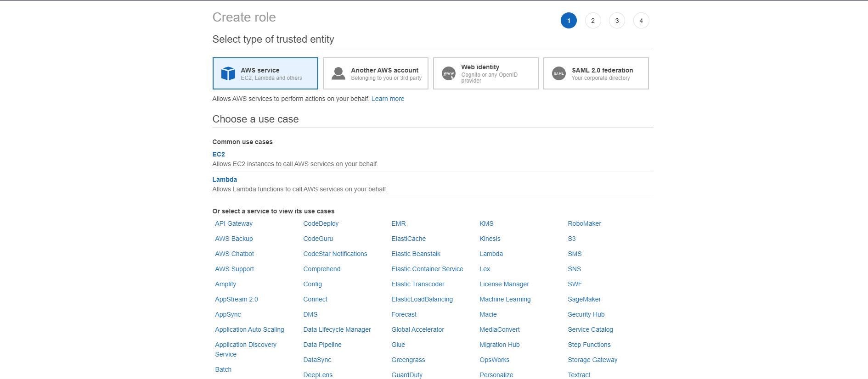Pick Forecast service
This screenshot has width=868, height=379.
pyautogui.click(x=404, y=314)
